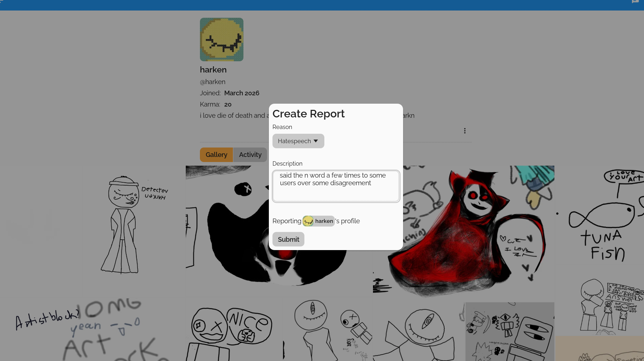Click the harken user chip link

[x=324, y=221]
